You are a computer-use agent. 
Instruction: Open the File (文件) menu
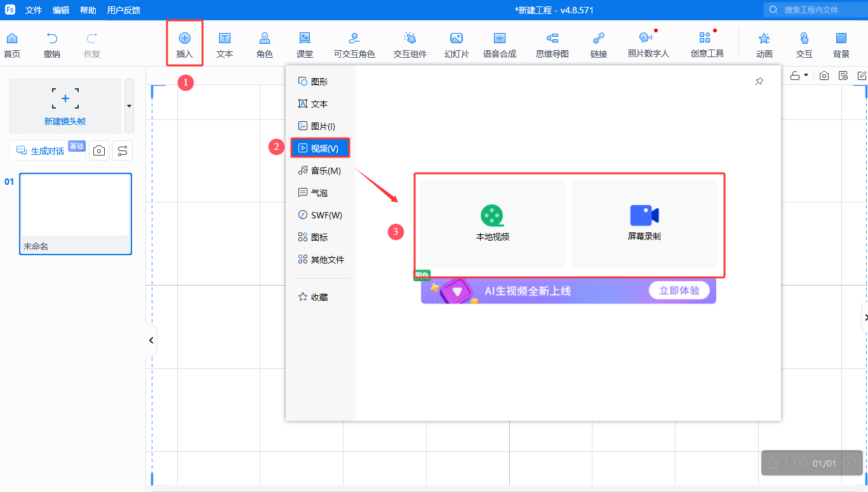click(34, 10)
